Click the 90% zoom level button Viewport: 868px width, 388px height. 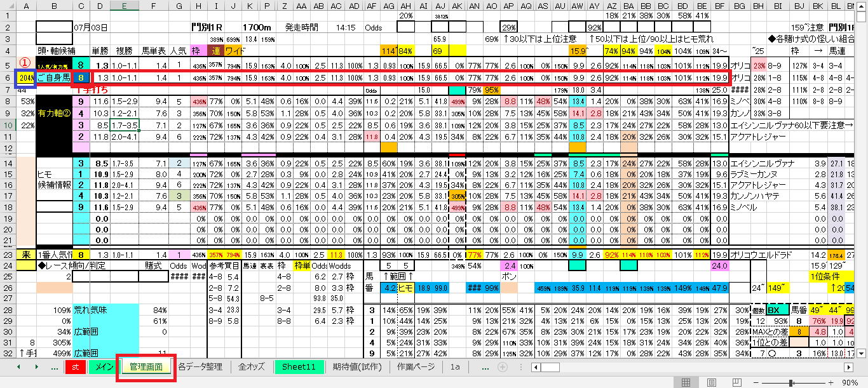pos(850,383)
